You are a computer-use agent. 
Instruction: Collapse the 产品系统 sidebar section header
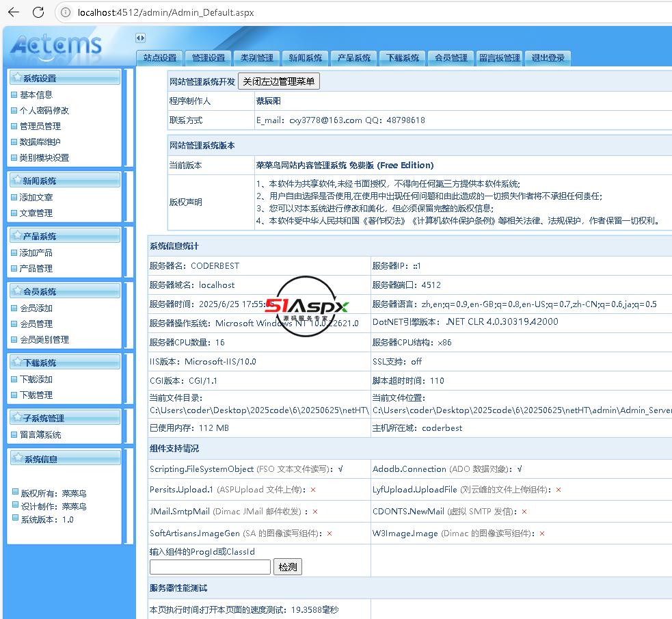click(x=65, y=236)
